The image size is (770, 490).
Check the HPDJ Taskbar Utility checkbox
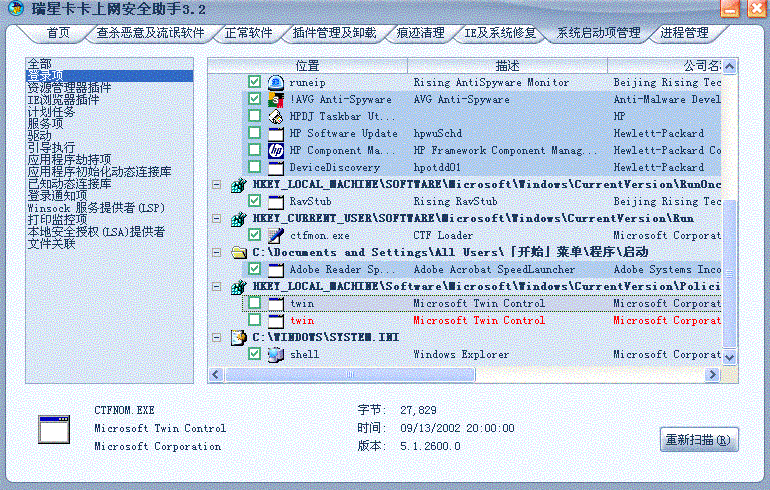point(254,115)
